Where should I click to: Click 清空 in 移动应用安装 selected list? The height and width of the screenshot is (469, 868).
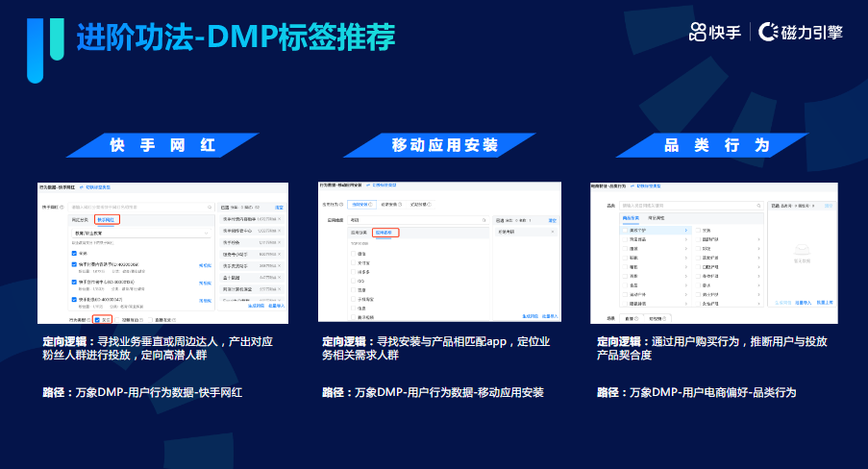[x=553, y=220]
